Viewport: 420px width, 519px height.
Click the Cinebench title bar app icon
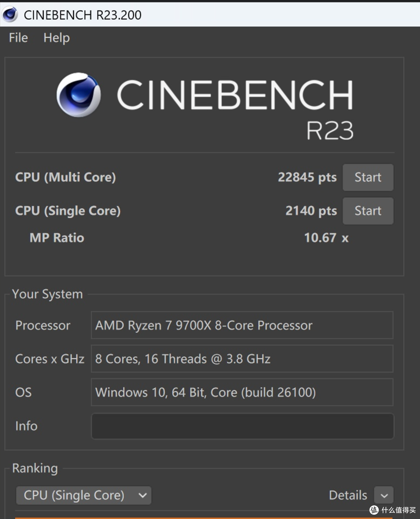tap(10, 15)
